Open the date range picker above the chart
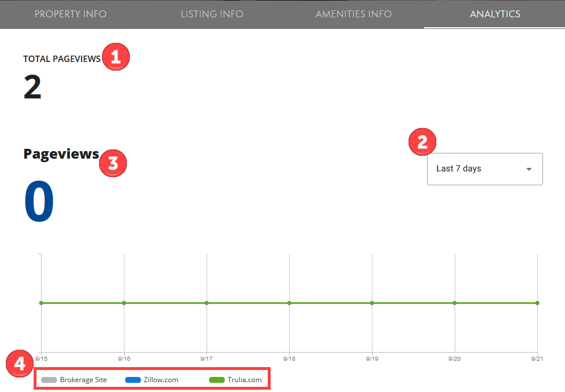Image resolution: width=565 pixels, height=392 pixels. click(484, 168)
